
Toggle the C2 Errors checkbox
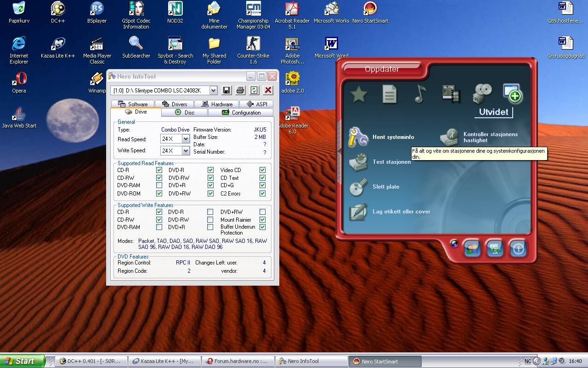[262, 194]
